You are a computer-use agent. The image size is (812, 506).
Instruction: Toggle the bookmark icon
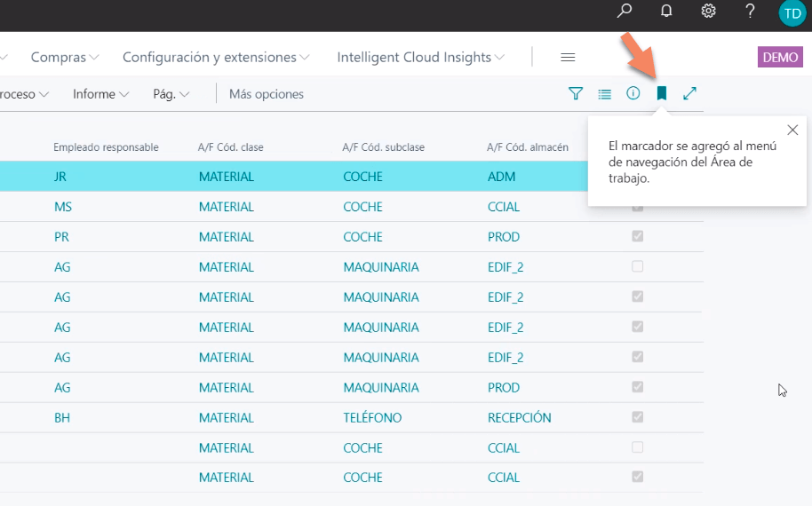point(661,93)
